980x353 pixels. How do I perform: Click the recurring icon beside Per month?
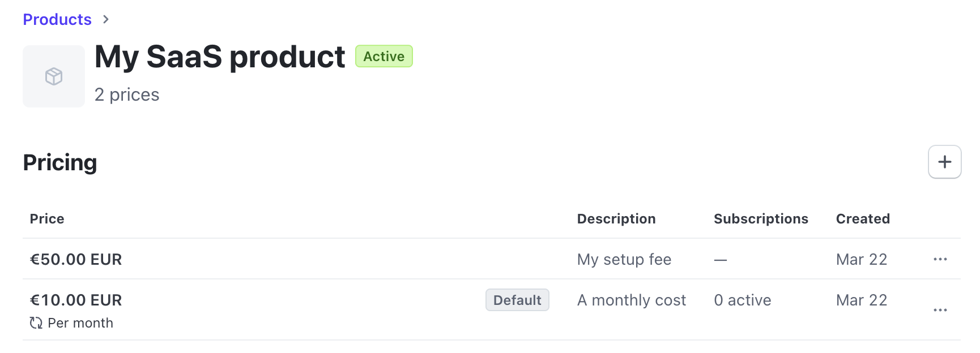[x=36, y=323]
